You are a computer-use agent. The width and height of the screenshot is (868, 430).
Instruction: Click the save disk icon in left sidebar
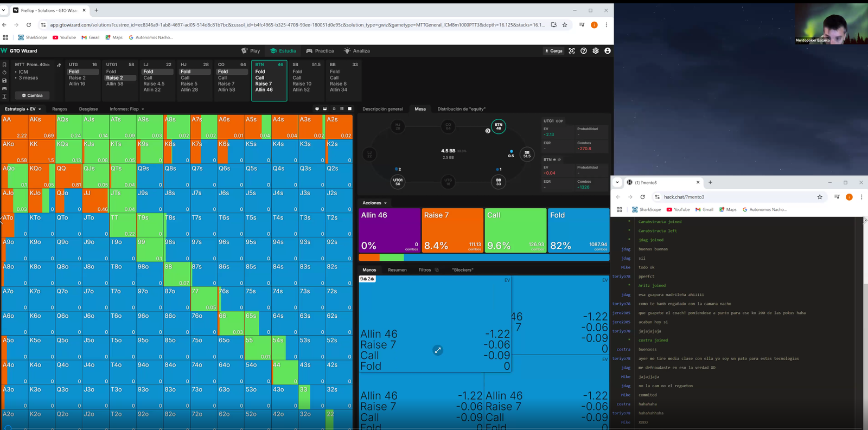(4, 80)
